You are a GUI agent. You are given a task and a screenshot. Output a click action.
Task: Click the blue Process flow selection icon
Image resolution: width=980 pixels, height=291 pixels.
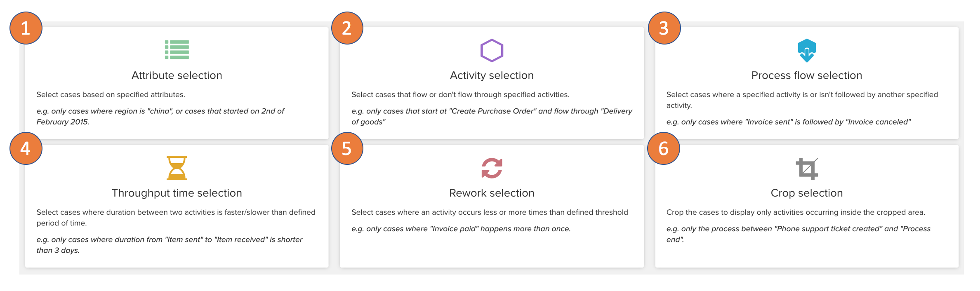pos(806,50)
